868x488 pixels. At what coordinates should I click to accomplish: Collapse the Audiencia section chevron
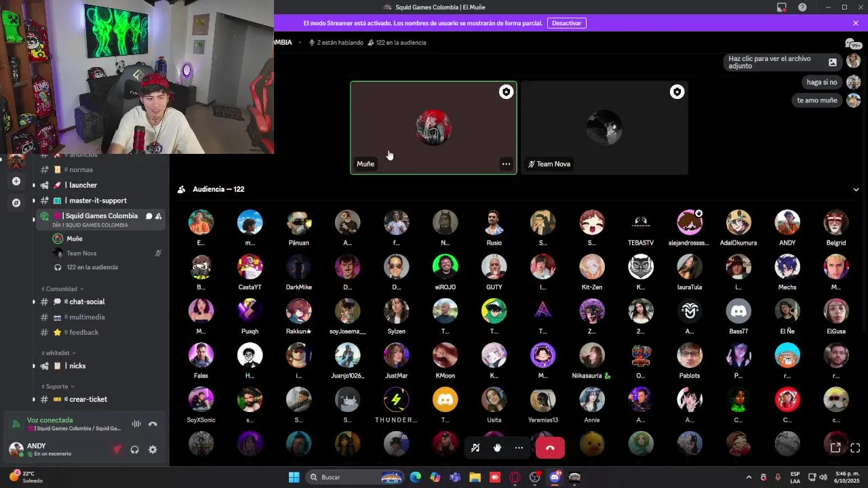[x=856, y=190]
